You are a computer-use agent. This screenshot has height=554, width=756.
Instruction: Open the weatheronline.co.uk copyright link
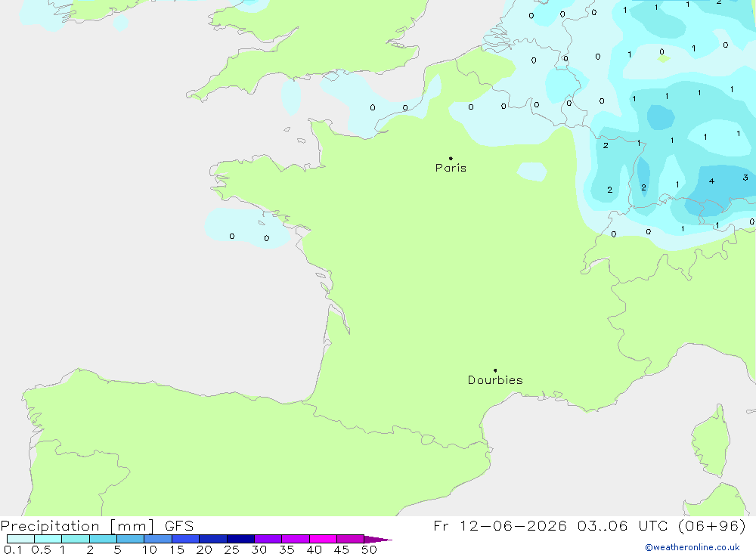click(692, 547)
